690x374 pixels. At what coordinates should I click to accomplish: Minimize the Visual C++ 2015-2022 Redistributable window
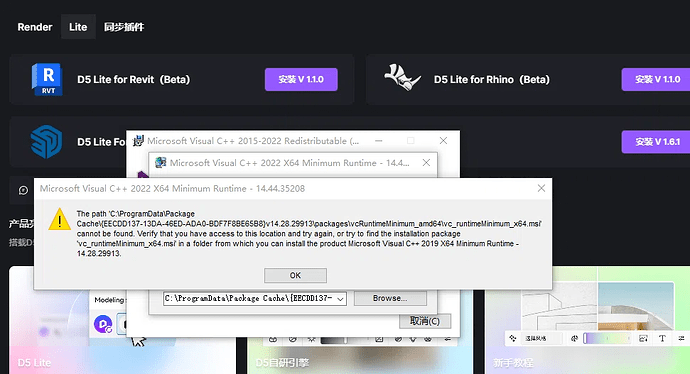378,141
